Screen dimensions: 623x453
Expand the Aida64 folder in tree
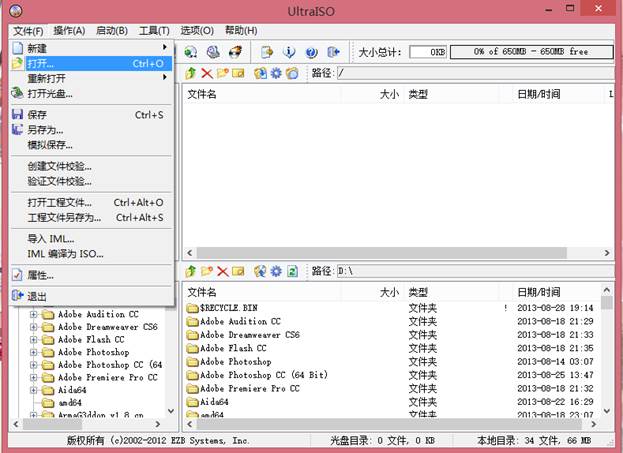pyautogui.click(x=34, y=391)
